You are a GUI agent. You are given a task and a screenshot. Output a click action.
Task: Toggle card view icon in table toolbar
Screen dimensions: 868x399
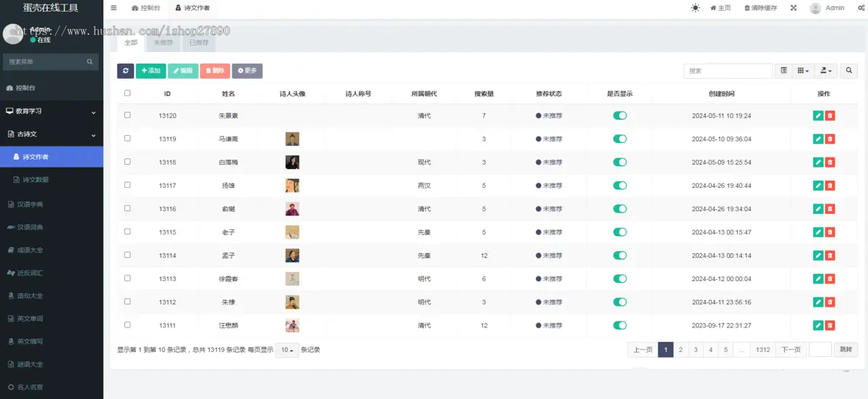pyautogui.click(x=783, y=71)
